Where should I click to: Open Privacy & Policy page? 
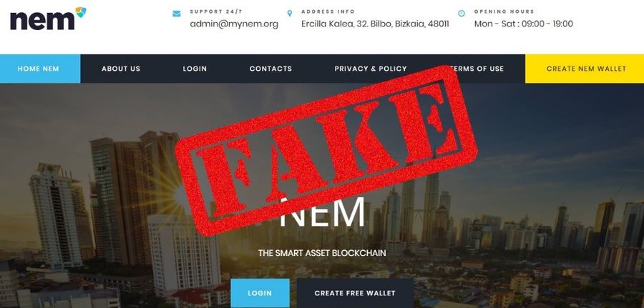point(371,69)
